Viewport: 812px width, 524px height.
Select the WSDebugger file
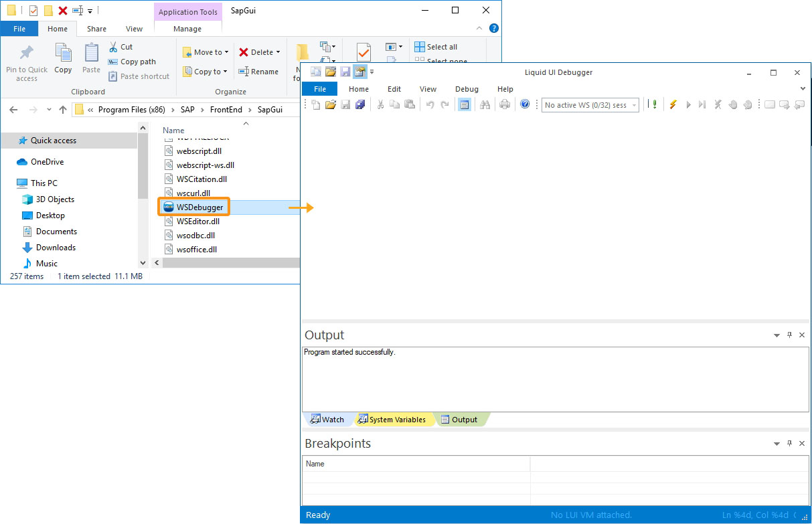point(193,207)
